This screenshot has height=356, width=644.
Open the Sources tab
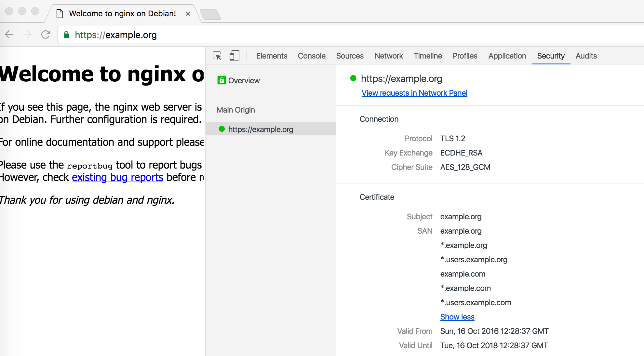pyautogui.click(x=350, y=56)
